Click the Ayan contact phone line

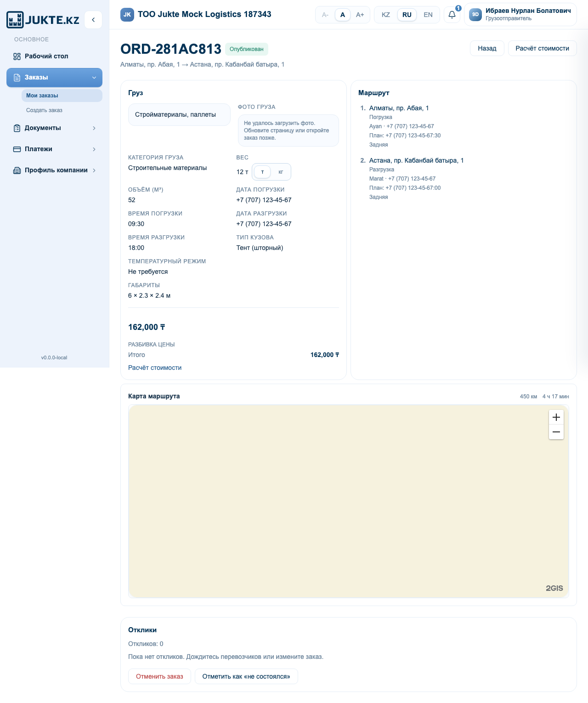401,126
